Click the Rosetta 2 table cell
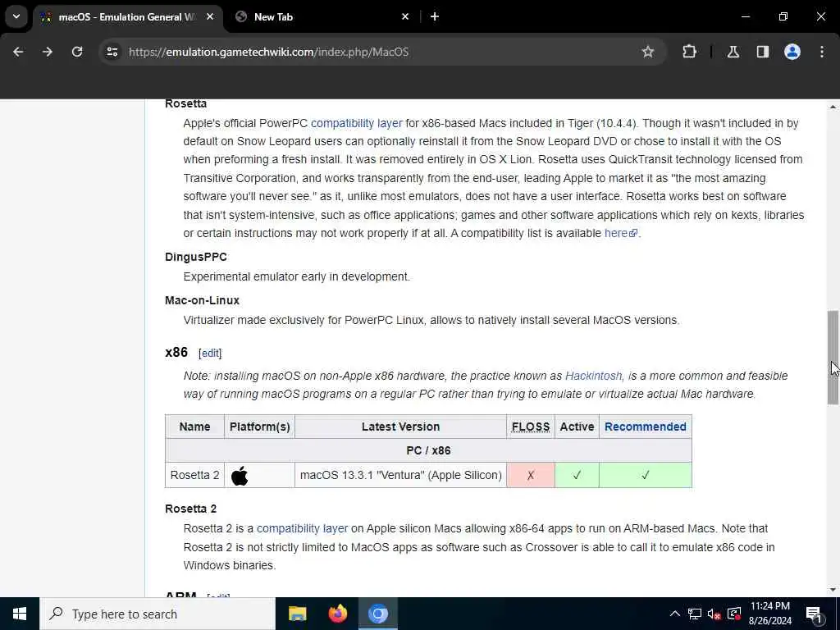 (194, 475)
